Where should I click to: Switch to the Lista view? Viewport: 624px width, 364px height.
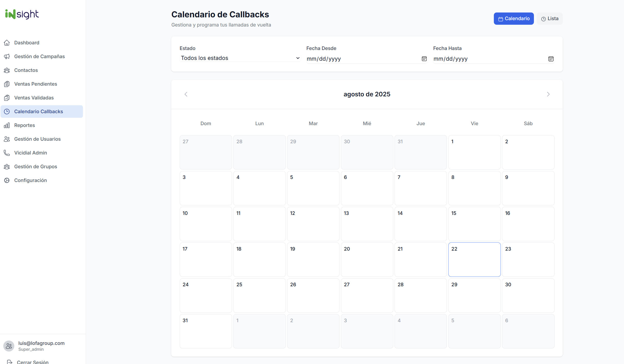click(549, 18)
